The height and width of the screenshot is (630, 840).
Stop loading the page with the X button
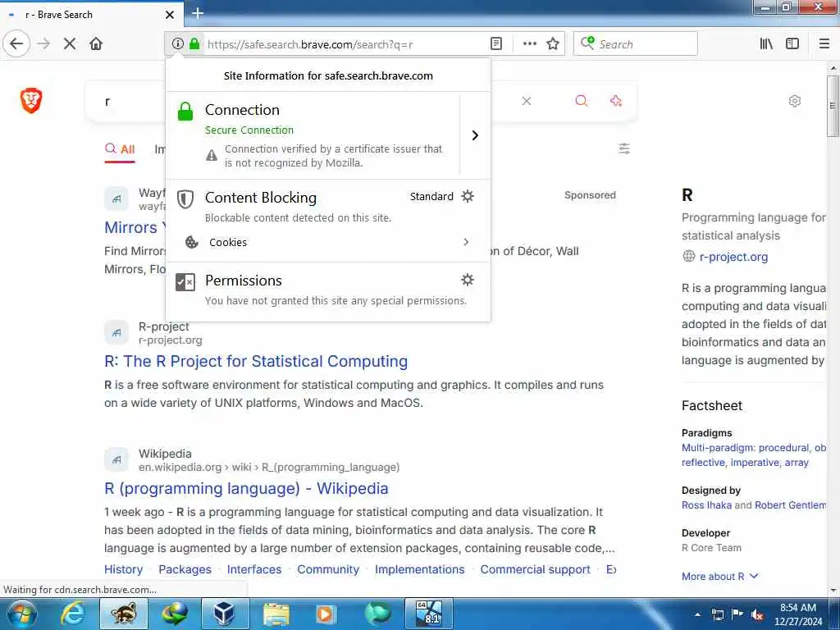pos(70,44)
